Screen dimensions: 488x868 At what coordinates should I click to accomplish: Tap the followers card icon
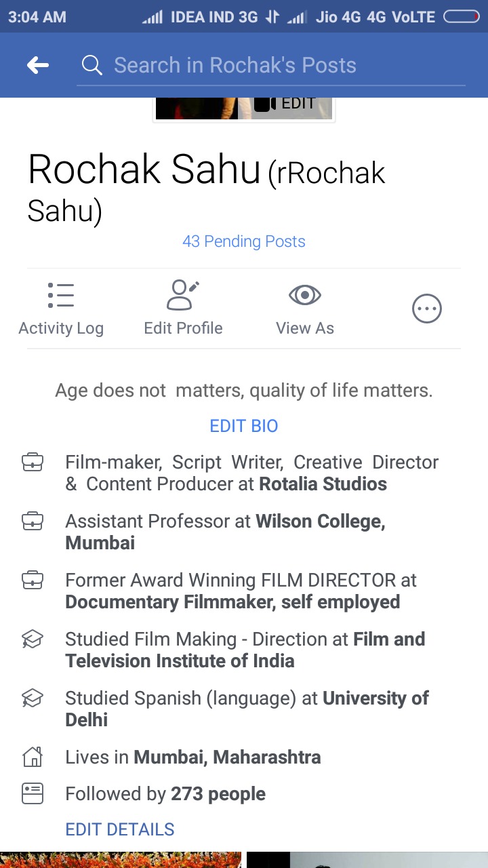(33, 793)
